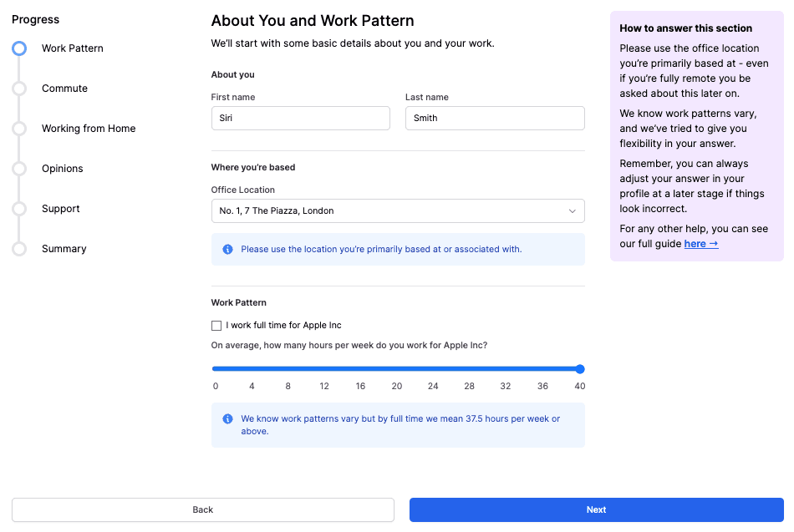Screen dimensions: 794x532
Task: Click the Working from Home step circle
Action: 19,129
